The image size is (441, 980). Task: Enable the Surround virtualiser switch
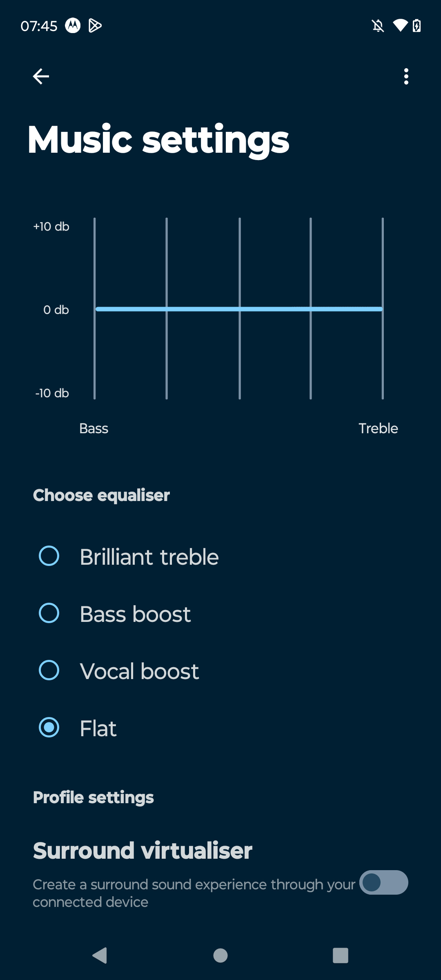[x=384, y=882]
